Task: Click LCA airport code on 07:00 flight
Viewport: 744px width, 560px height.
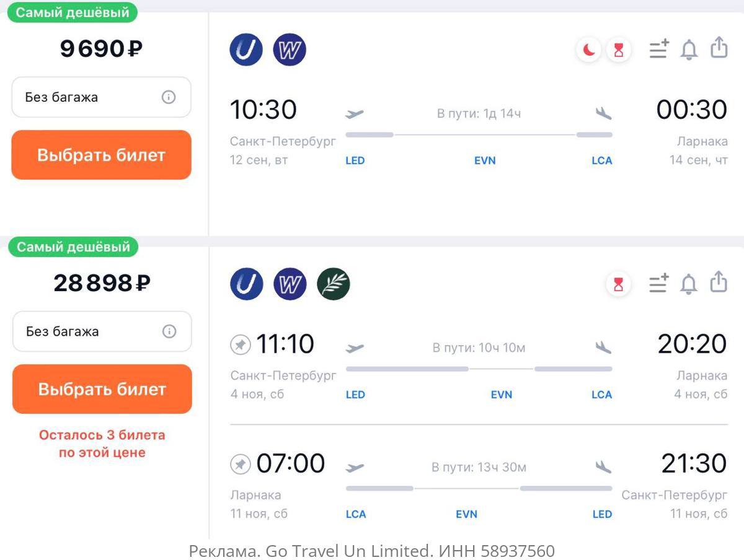Action: [x=355, y=514]
